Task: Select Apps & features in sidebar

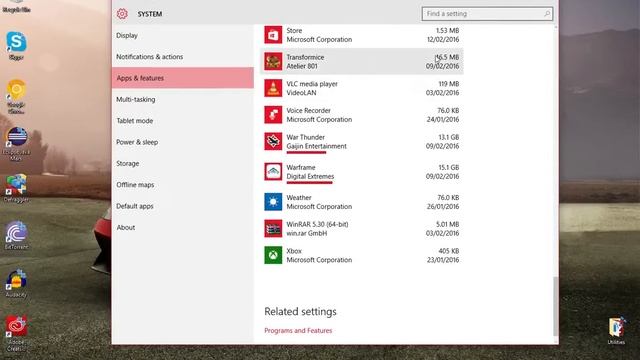Action: click(182, 78)
